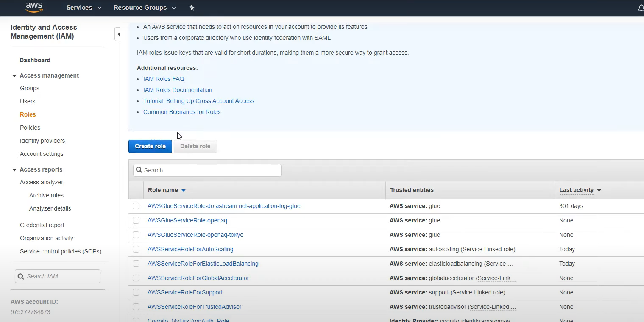Click 'AWS service: autoscaling (Service-Linked role)' cell
The height and width of the screenshot is (322, 644).
[452, 249]
